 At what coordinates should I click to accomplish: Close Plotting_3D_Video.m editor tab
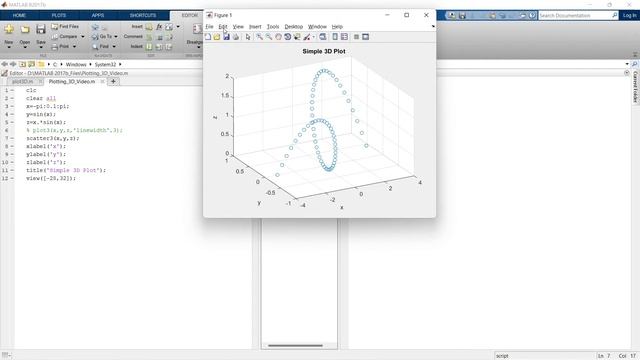(x=102, y=82)
